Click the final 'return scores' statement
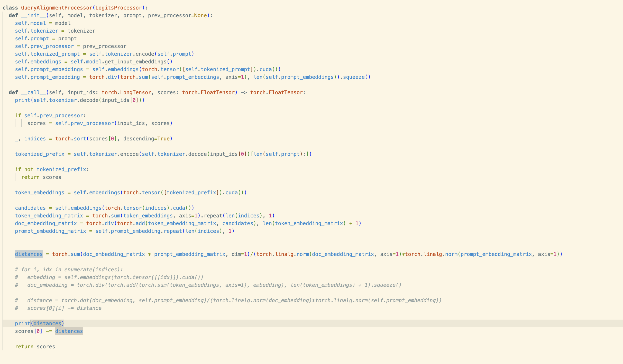623x364 pixels. [x=35, y=347]
